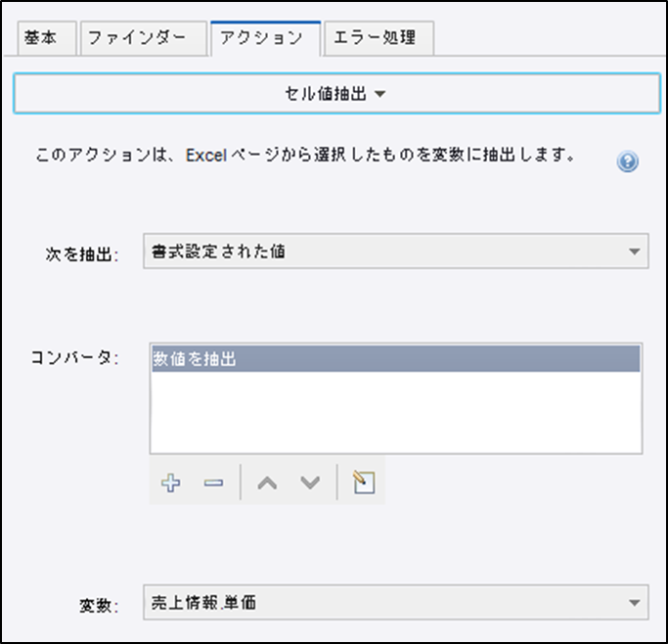Go to the エラー処理 tab
The width and height of the screenshot is (668, 644).
click(379, 38)
